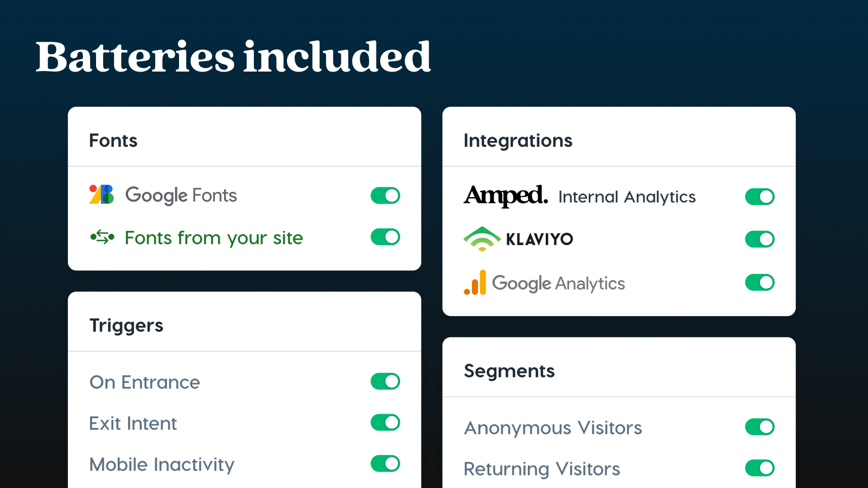The width and height of the screenshot is (868, 488).
Task: Disable the Exit Intent trigger
Action: click(x=385, y=422)
